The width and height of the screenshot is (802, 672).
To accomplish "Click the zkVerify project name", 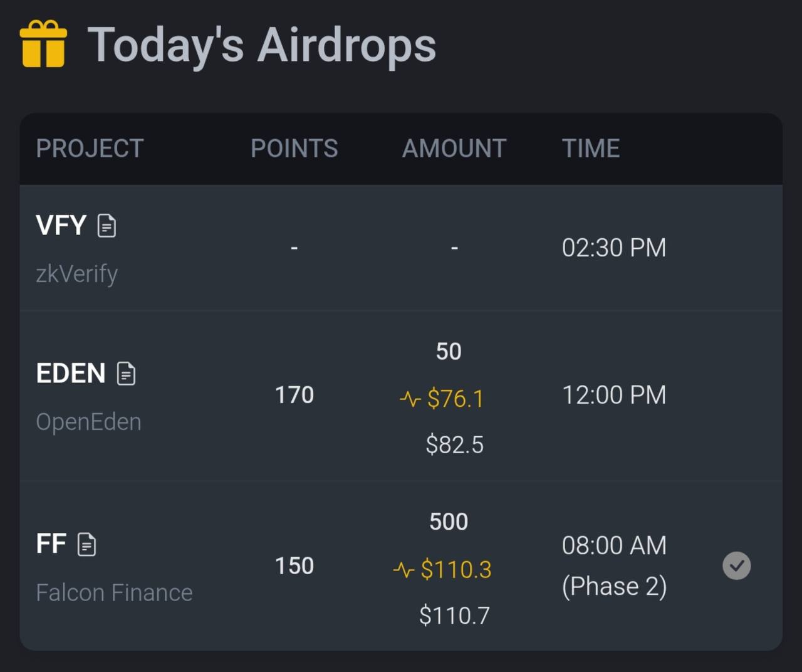I will point(76,274).
